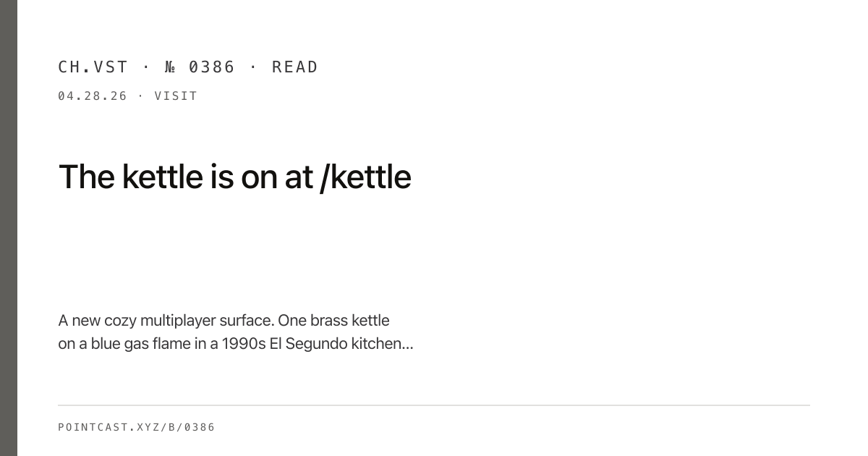Click the gray vertical stripe on left edge
868x456 pixels.
(9, 228)
